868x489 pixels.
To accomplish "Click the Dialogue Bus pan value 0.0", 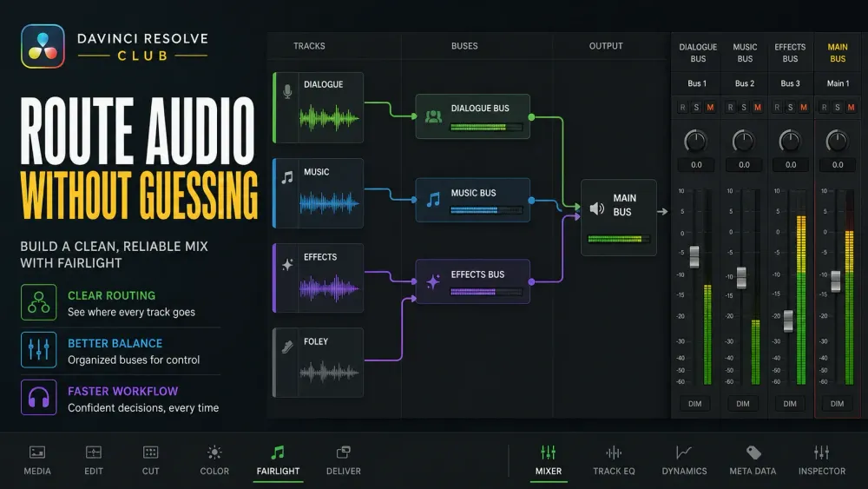I will (x=696, y=164).
